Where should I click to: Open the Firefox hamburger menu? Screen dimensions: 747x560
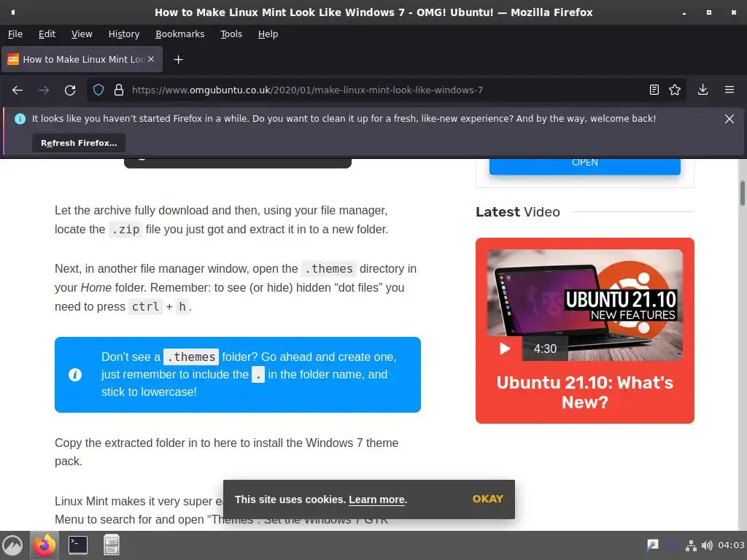(x=729, y=90)
